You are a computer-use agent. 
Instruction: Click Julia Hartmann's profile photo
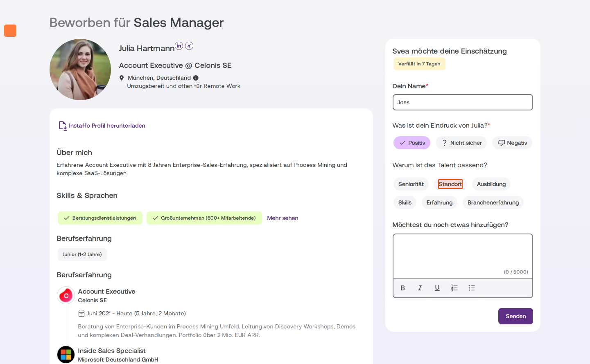point(80,70)
